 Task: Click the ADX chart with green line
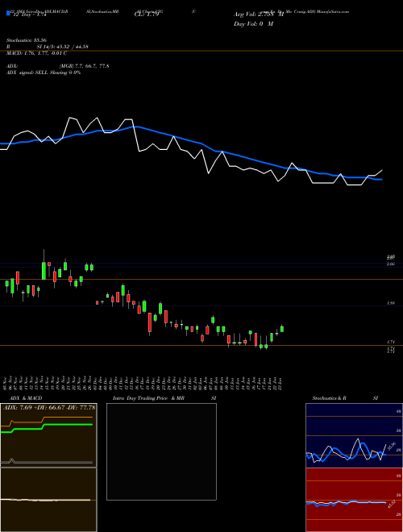click(48, 435)
